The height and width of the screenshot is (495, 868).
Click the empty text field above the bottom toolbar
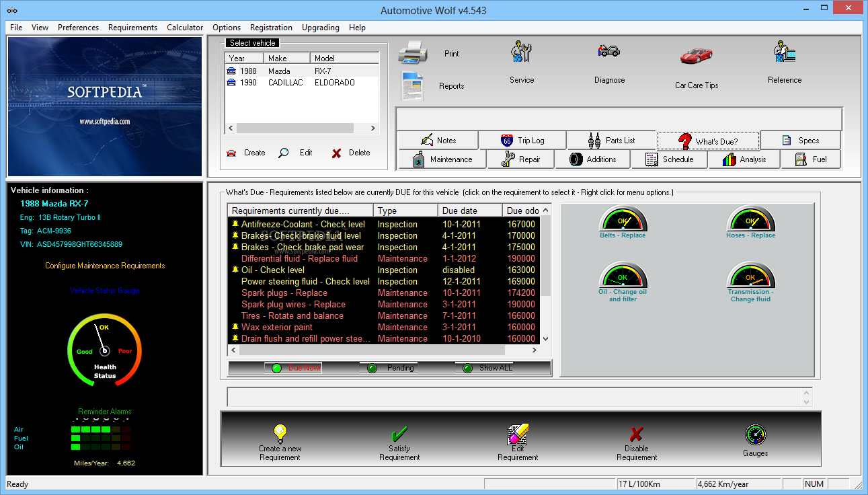click(x=520, y=397)
